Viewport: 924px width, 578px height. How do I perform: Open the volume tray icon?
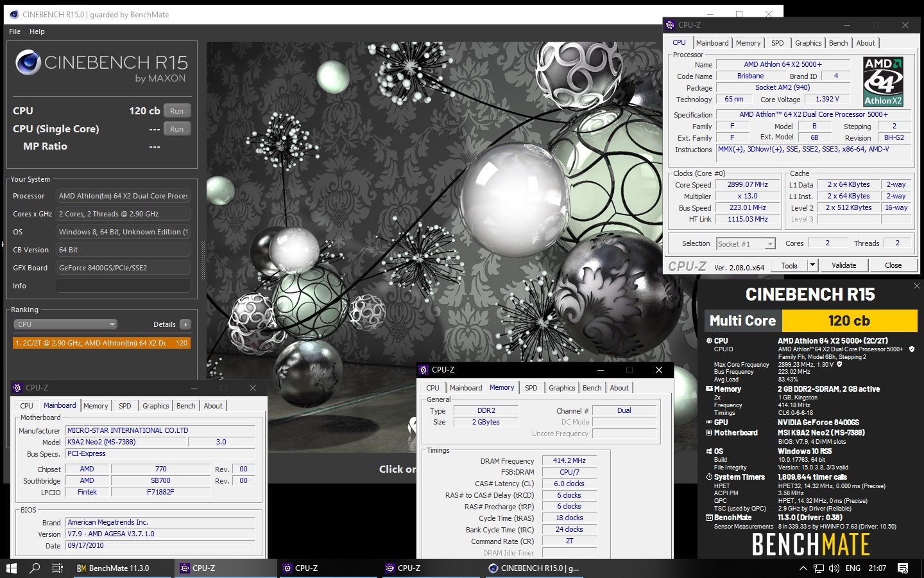coord(834,568)
